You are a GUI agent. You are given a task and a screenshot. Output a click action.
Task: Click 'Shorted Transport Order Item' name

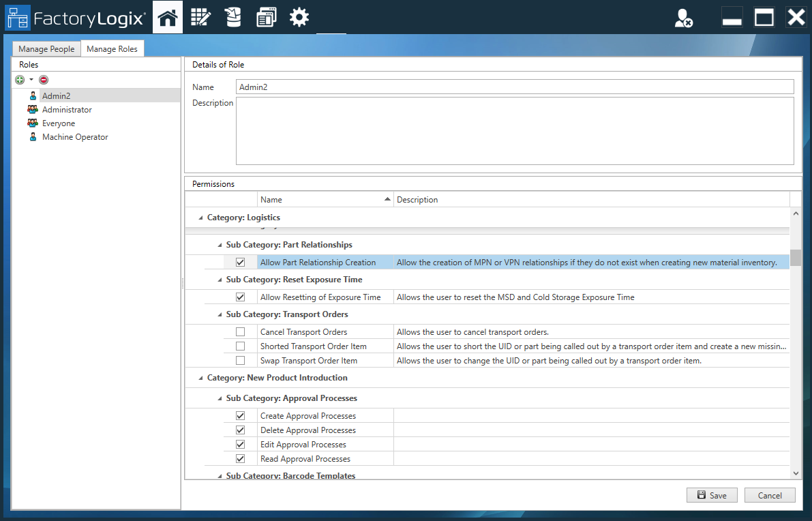click(314, 346)
